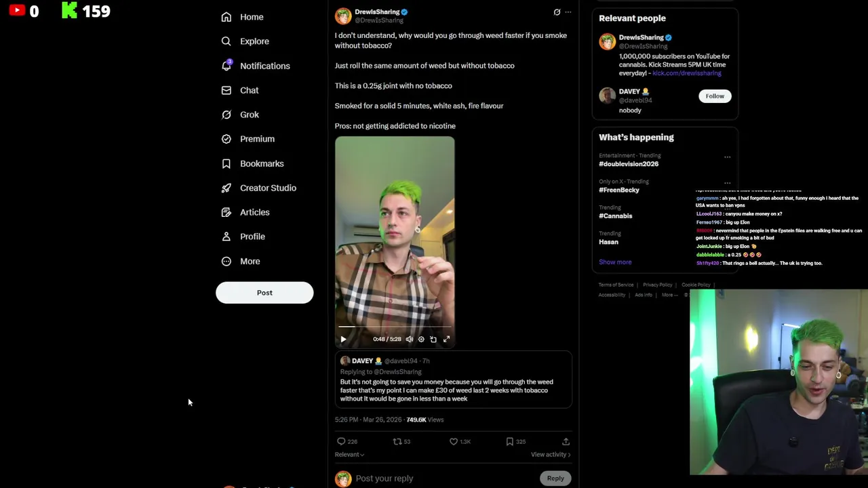Screen dimensions: 868x488
Task: Share the post via share icon
Action: click(566, 441)
